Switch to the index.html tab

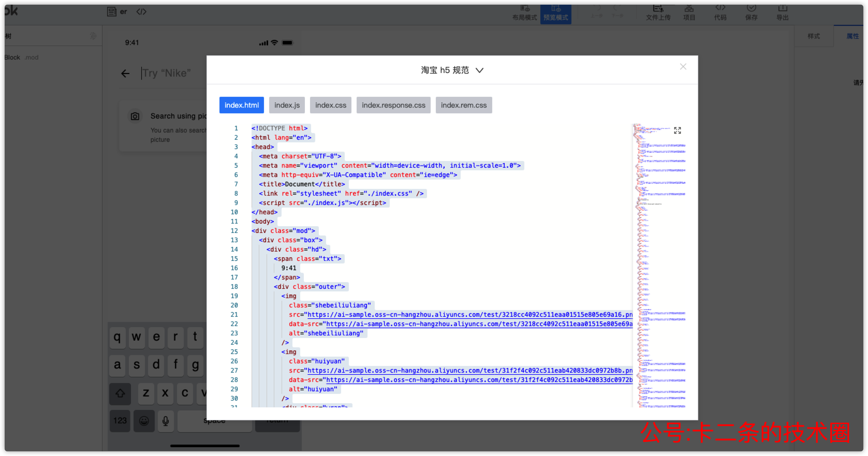pos(242,105)
